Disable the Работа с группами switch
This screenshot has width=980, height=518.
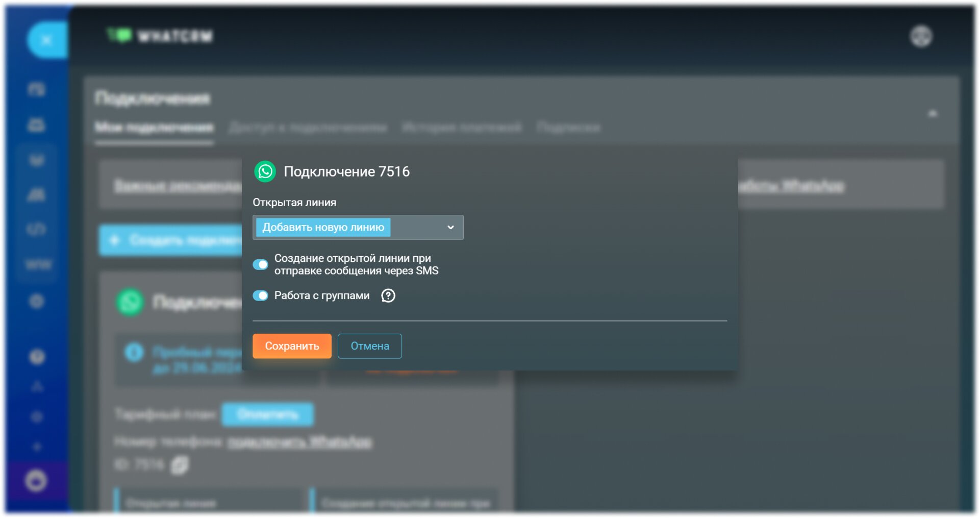coord(261,295)
